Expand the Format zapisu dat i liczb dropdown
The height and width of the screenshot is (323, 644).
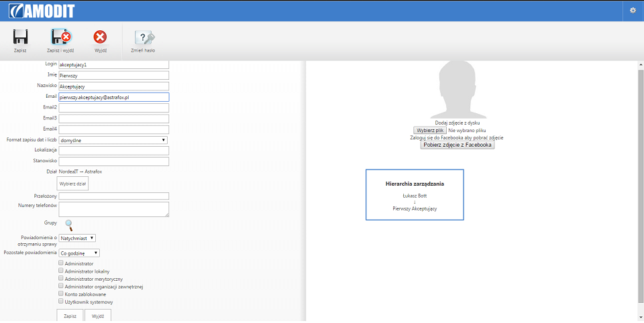click(113, 140)
